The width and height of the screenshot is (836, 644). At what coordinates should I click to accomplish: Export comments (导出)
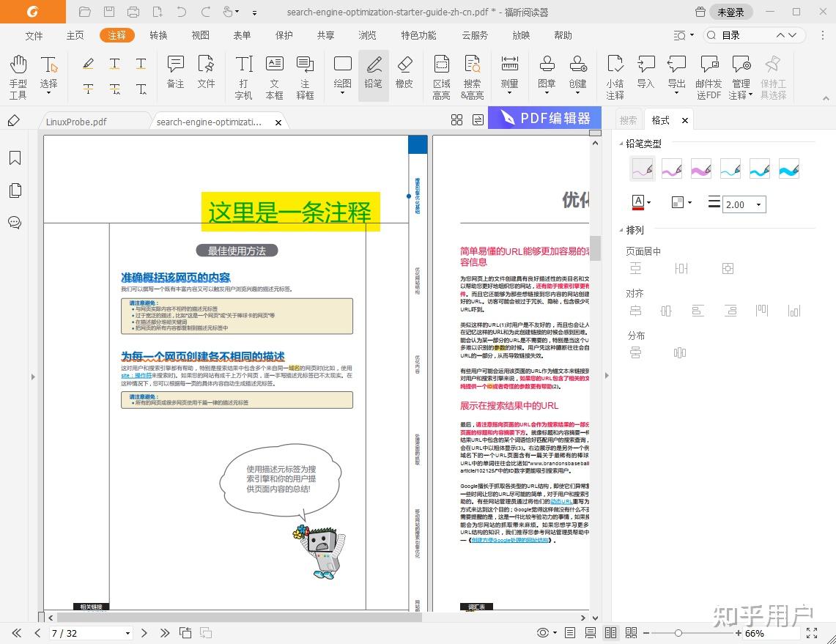pyautogui.click(x=676, y=75)
